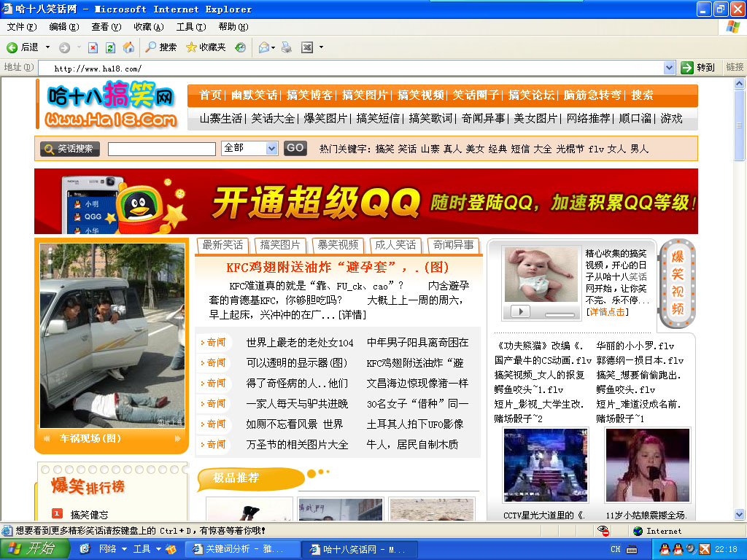Click inside the joke search text field
The image size is (747, 560).
[161, 149]
